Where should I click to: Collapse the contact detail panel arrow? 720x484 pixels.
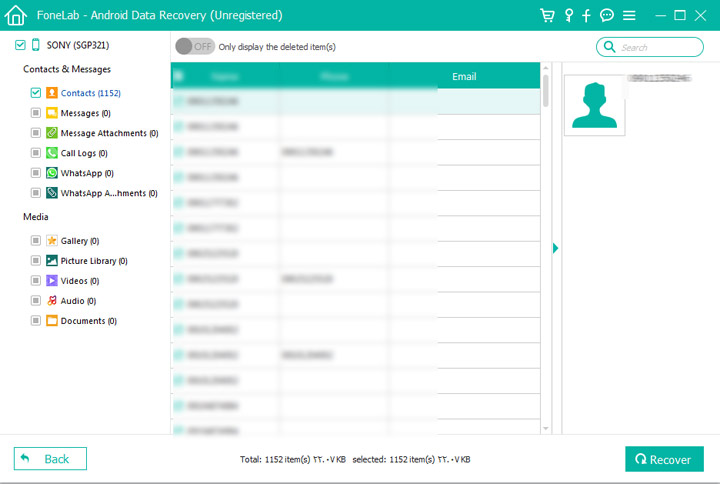tap(555, 248)
